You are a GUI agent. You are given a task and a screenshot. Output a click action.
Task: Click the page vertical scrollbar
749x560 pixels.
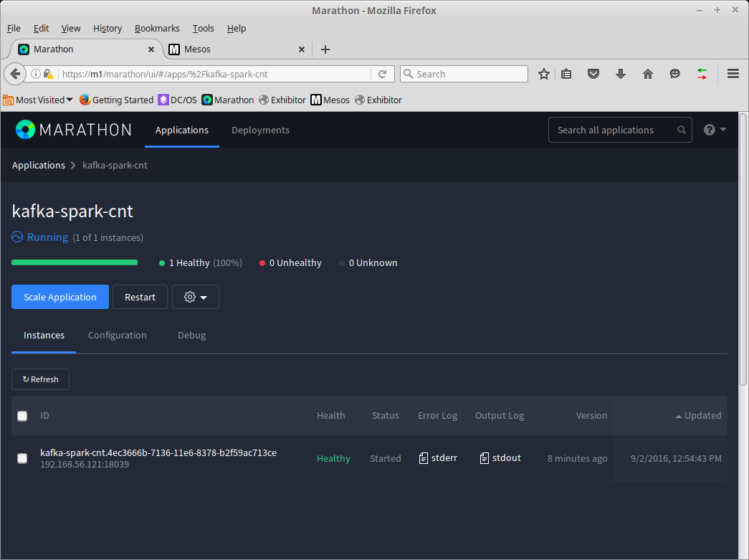743,249
